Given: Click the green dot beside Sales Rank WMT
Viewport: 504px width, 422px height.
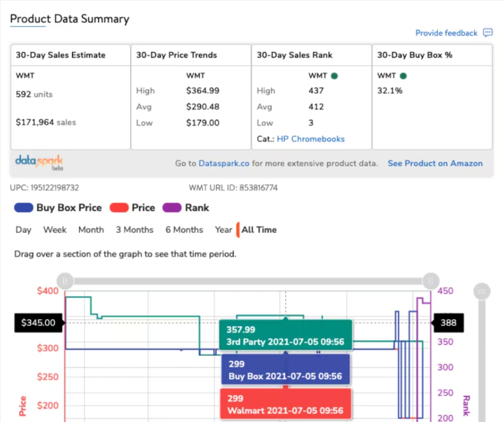Looking at the screenshot, I should coord(334,76).
